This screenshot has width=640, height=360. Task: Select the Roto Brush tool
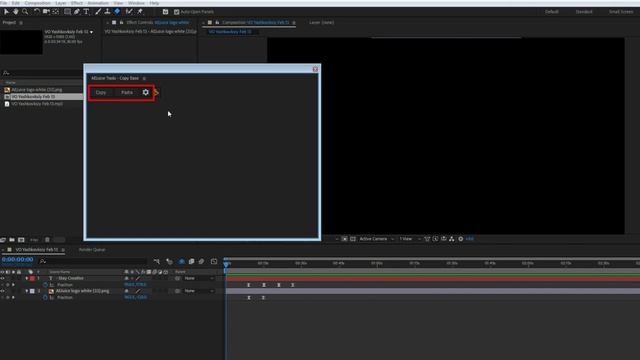point(129,12)
